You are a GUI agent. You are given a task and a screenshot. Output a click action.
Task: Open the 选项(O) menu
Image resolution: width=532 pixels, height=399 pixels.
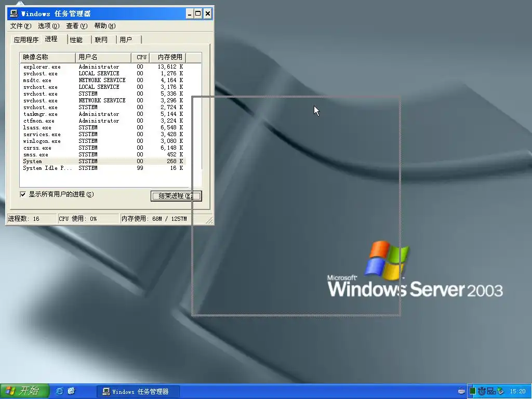(48, 26)
